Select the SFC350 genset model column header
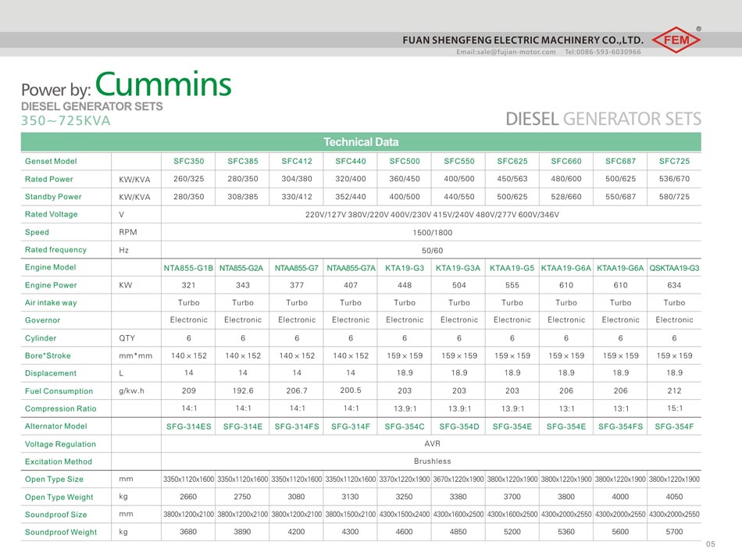This screenshot has width=742, height=560. [188, 161]
